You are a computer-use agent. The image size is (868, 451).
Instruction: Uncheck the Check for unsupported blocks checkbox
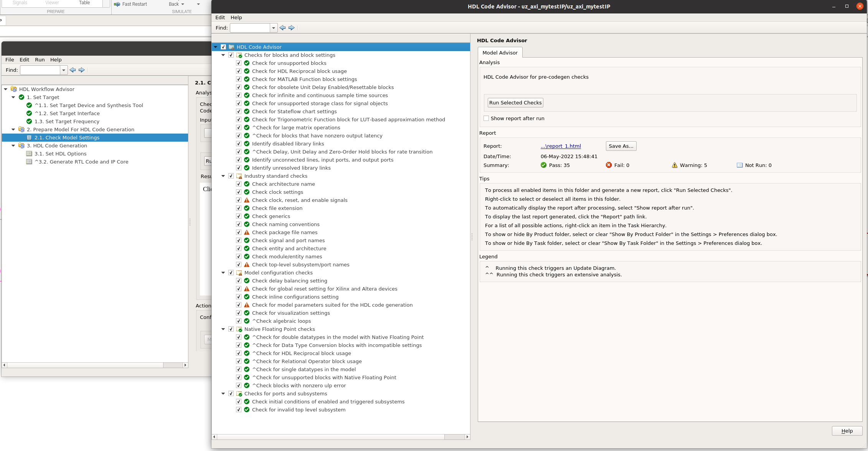tap(239, 63)
